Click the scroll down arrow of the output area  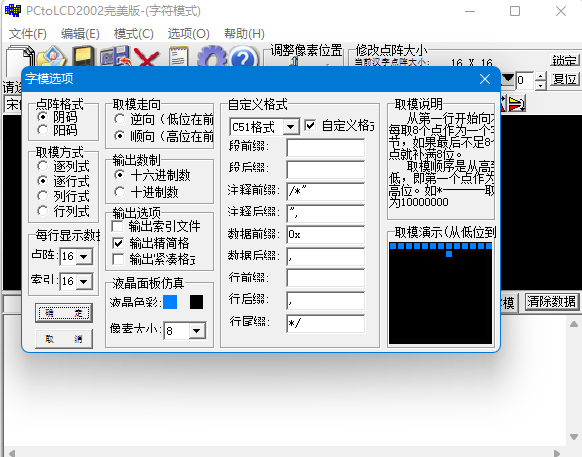[574, 437]
